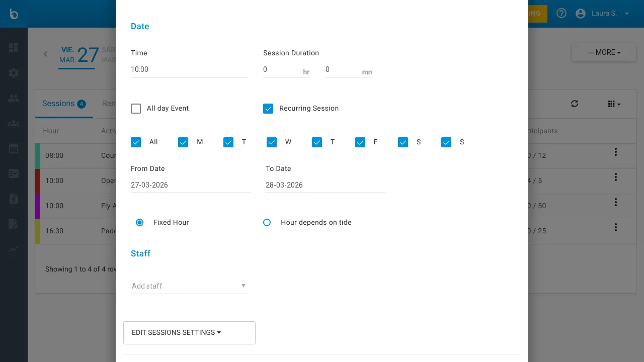644x362 pixels.
Task: Expand the MORE dropdown menu
Action: click(x=604, y=52)
